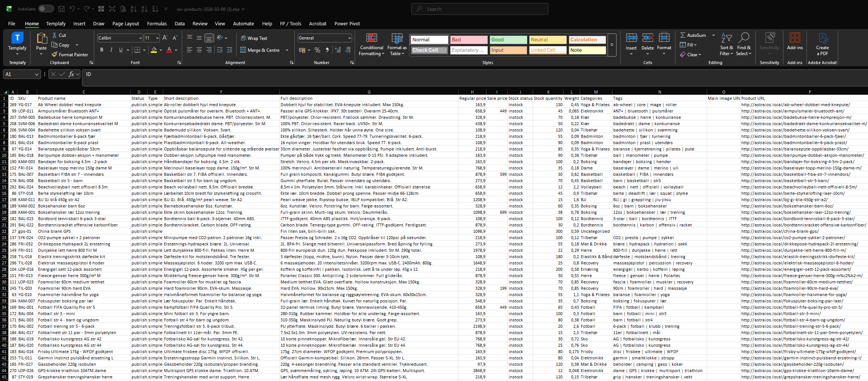868x381 pixels.
Task: Switch to the Power Pivot tab
Action: click(x=347, y=23)
